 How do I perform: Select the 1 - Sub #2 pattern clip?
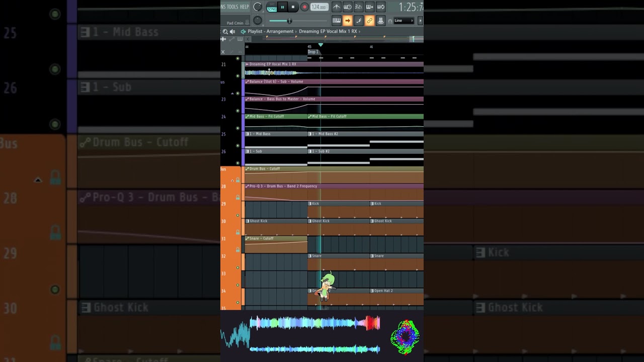click(365, 157)
